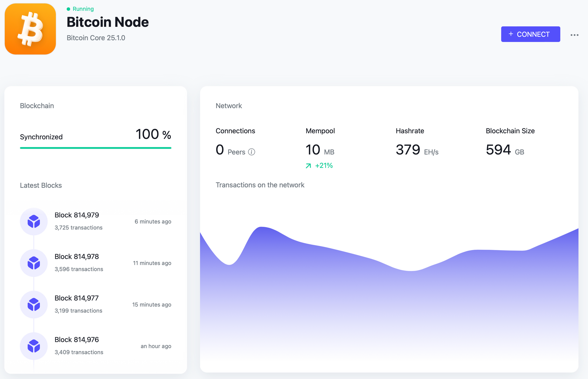The height and width of the screenshot is (379, 588).
Task: Click the Bitcoin Node heading
Action: point(108,22)
